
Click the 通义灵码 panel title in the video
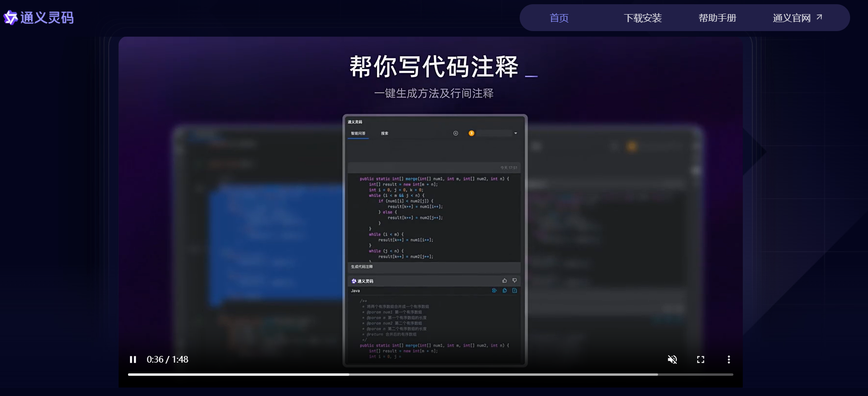pos(355,122)
